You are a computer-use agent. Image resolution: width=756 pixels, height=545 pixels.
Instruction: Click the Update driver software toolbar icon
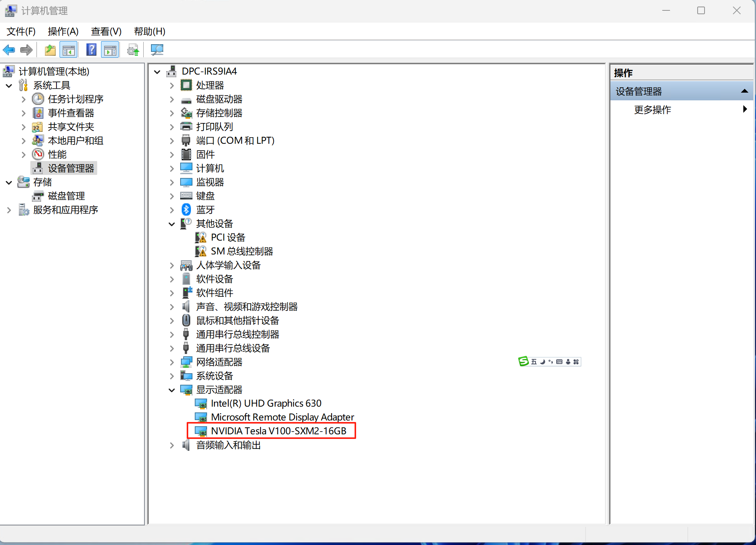coord(133,50)
